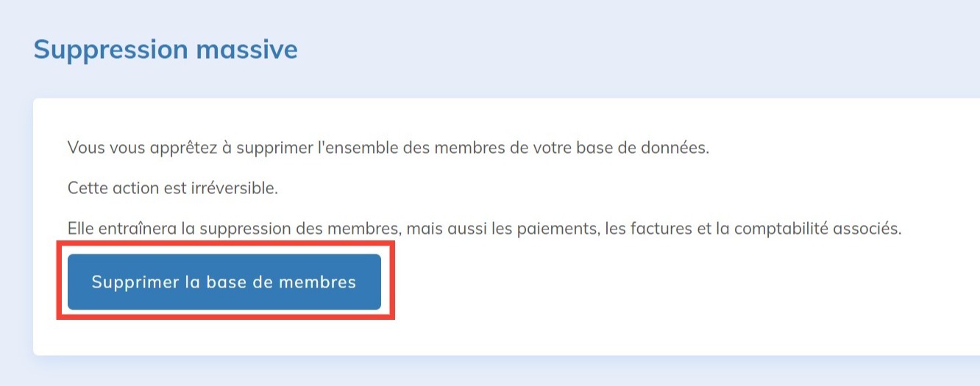The height and width of the screenshot is (386, 980).
Task: Click the word "Suppression" in the page title
Action: pos(111,49)
